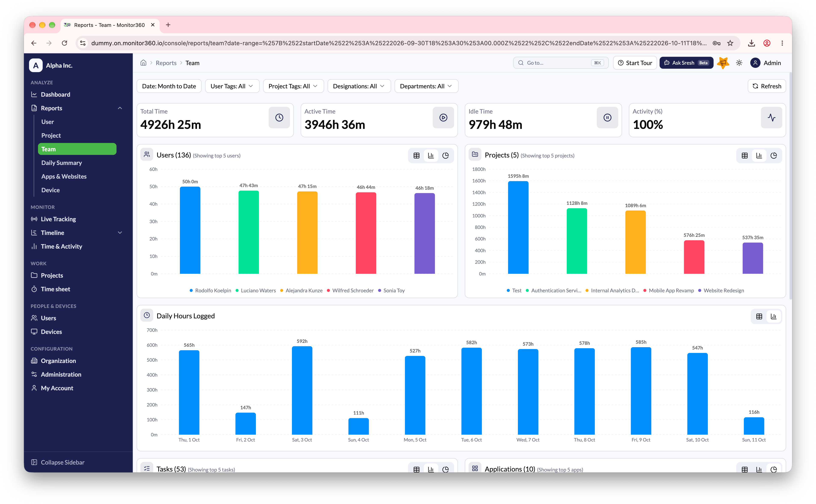Click the Active Time play icon
The height and width of the screenshot is (504, 816).
click(x=443, y=117)
